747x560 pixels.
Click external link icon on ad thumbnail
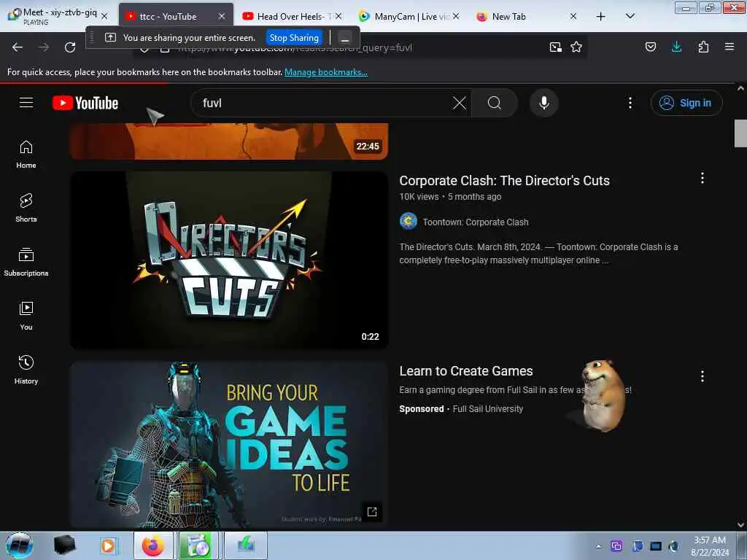tap(372, 511)
